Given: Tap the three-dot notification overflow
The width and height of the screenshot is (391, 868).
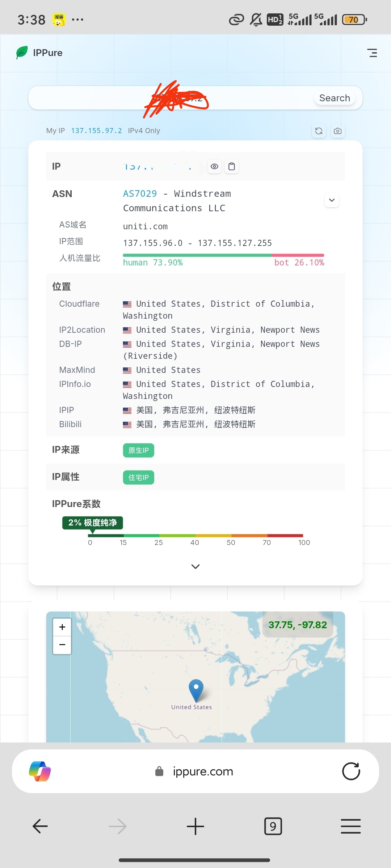Looking at the screenshot, I should point(77,20).
